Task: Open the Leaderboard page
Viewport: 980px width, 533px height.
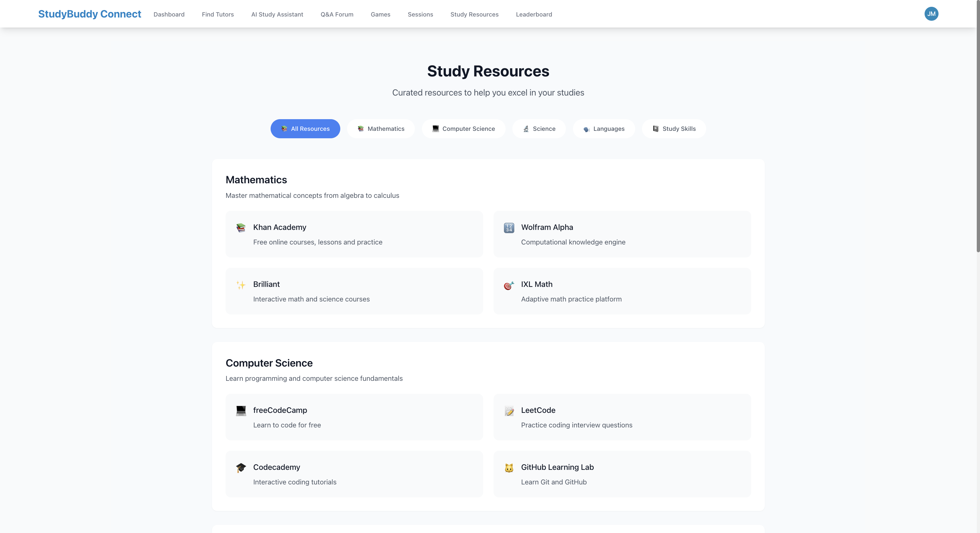Action: 534,15
